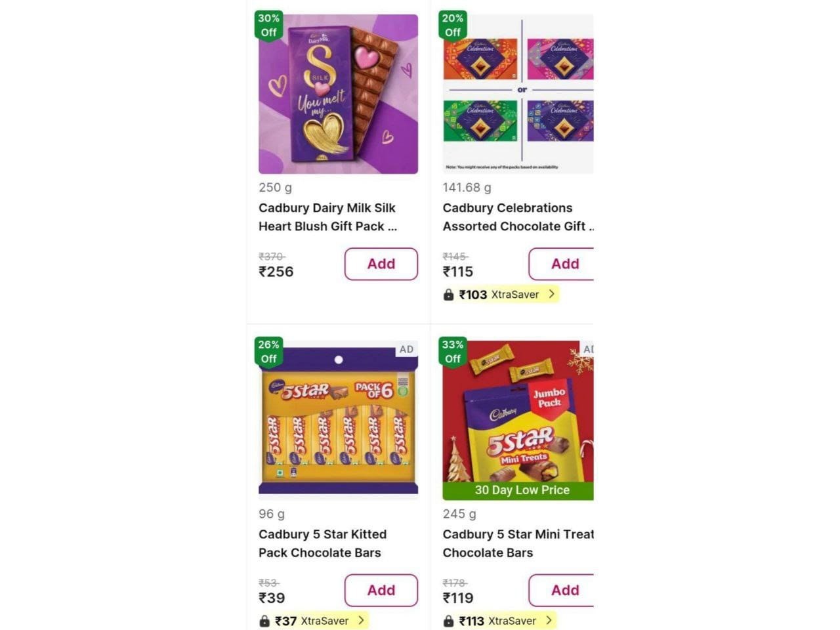Click the 20% Off badge on Celebrations

[x=452, y=25]
